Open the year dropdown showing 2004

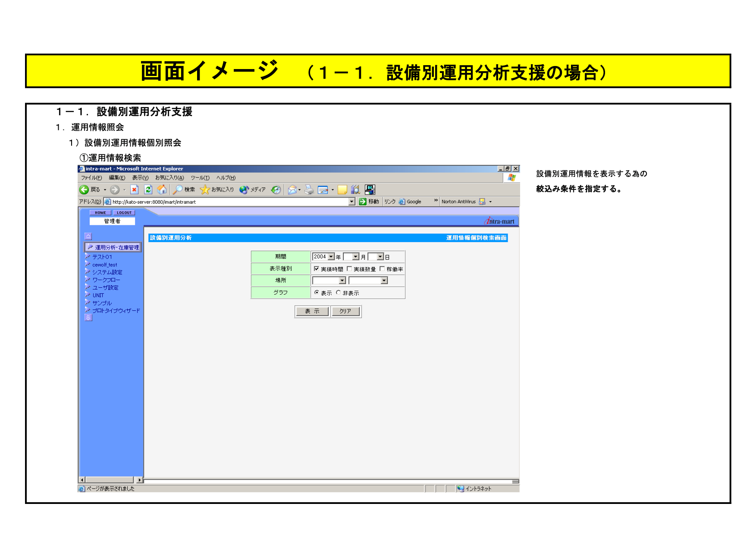point(331,257)
